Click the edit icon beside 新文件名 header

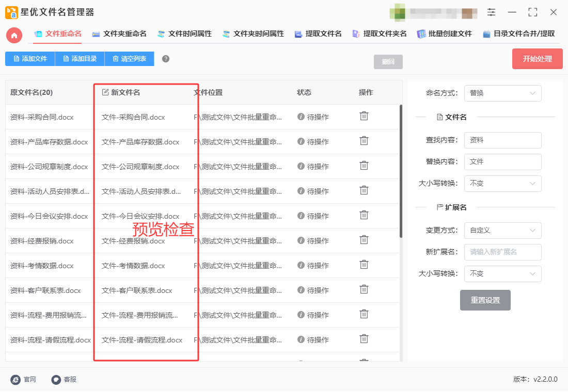pos(105,92)
